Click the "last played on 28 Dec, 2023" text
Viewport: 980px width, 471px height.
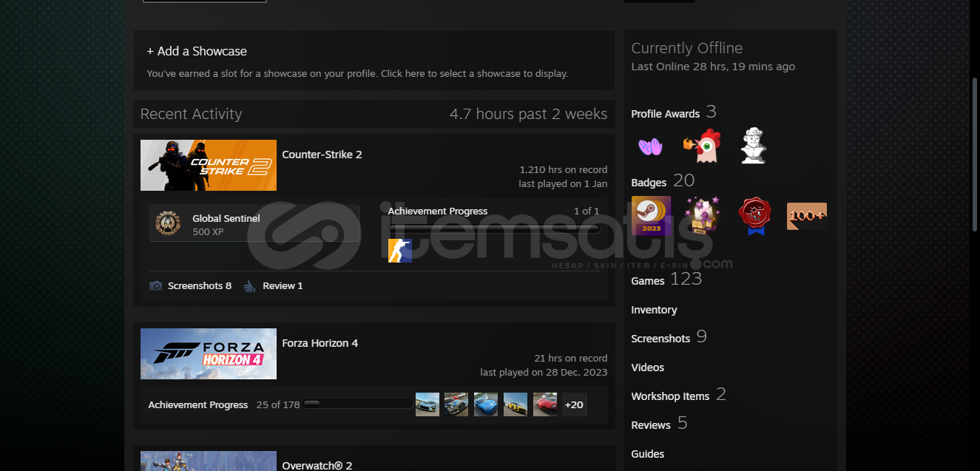(544, 373)
